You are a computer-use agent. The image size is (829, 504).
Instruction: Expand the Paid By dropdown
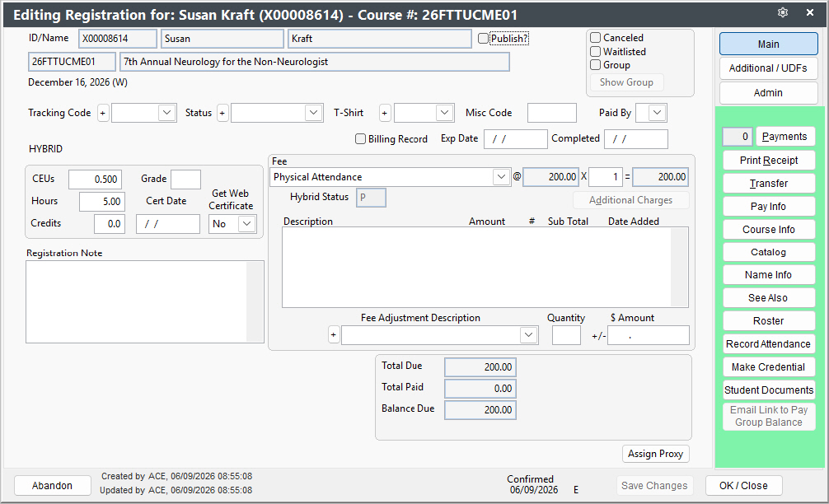click(657, 113)
